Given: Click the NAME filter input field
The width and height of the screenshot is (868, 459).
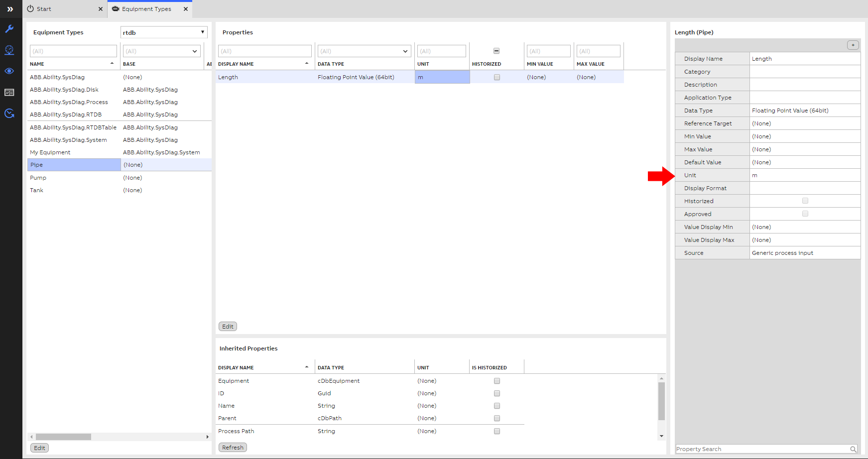Looking at the screenshot, I should point(74,51).
